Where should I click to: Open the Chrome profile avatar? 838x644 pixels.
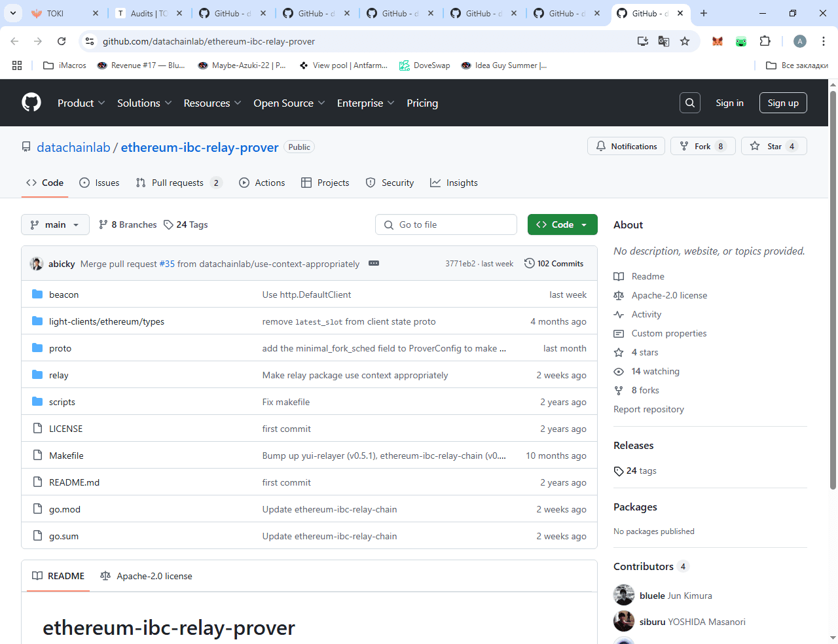tap(800, 41)
